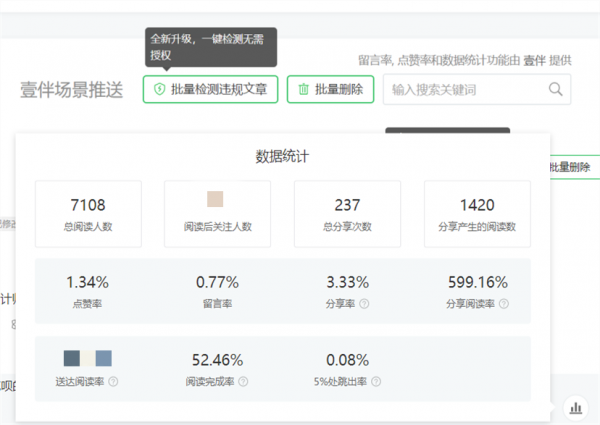Select the 52.46% read completion value
Image resolution: width=600 pixels, height=425 pixels.
217,360
